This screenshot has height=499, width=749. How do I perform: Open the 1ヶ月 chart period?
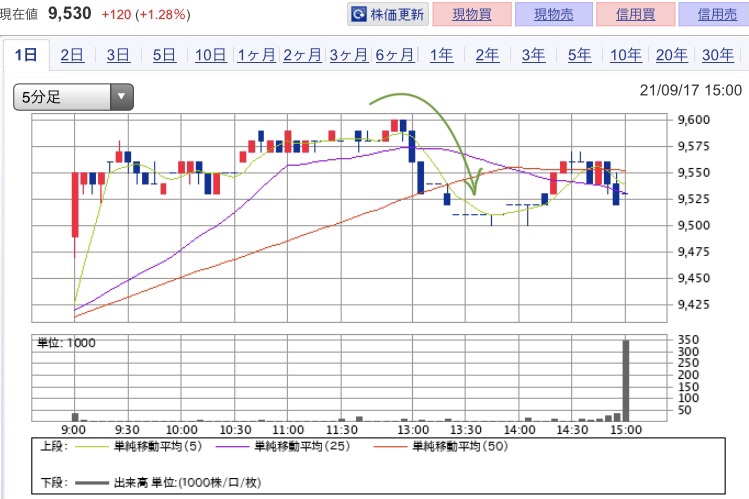256,55
